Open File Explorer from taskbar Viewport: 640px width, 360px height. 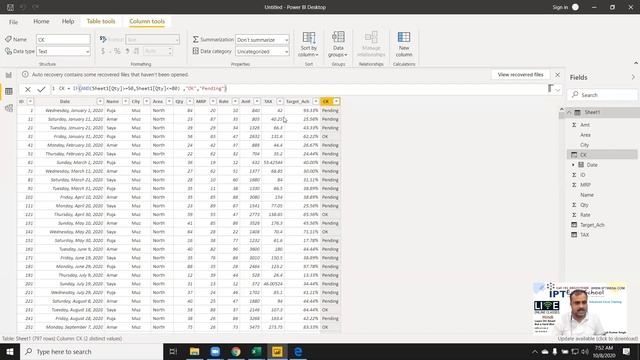194,351
